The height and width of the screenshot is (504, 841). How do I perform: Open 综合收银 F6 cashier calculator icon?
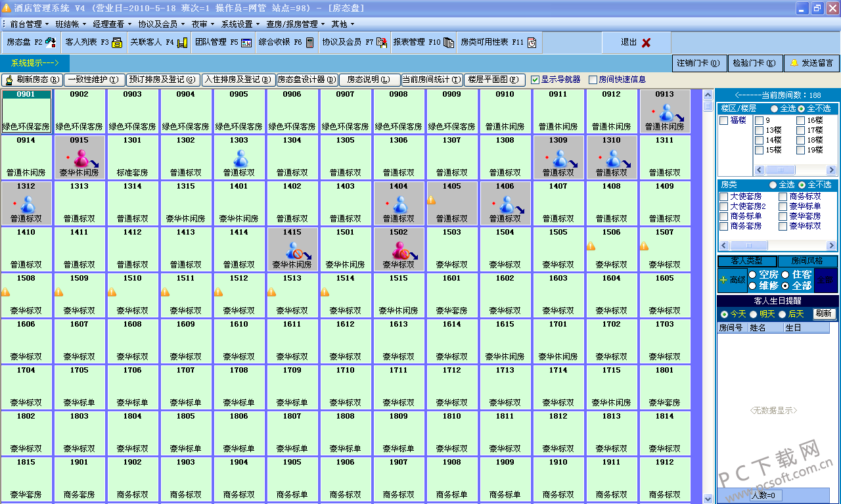pos(309,43)
